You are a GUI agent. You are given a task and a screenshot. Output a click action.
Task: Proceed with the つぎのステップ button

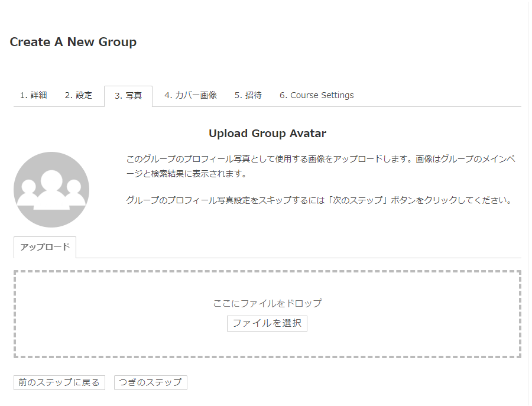pyautogui.click(x=150, y=382)
